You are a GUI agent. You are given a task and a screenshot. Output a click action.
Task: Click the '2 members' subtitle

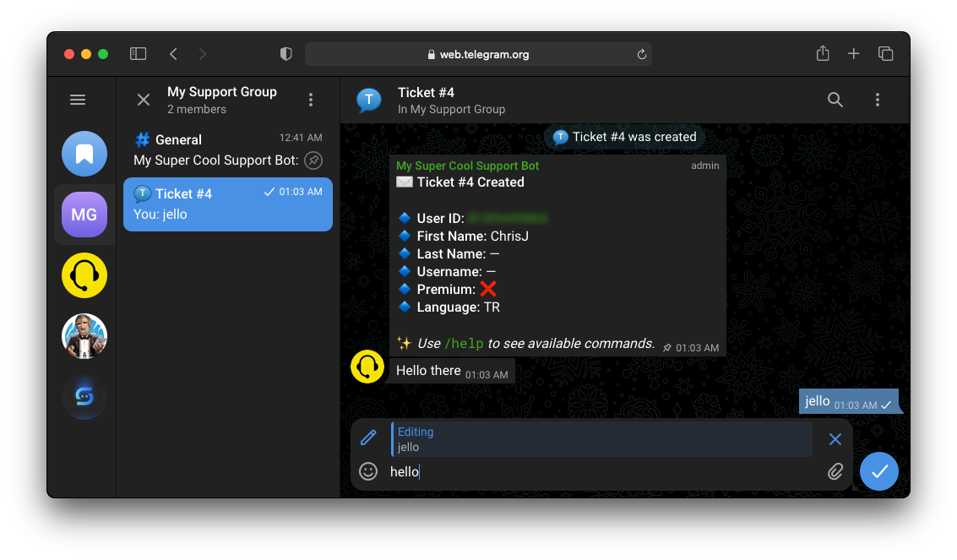pos(197,110)
